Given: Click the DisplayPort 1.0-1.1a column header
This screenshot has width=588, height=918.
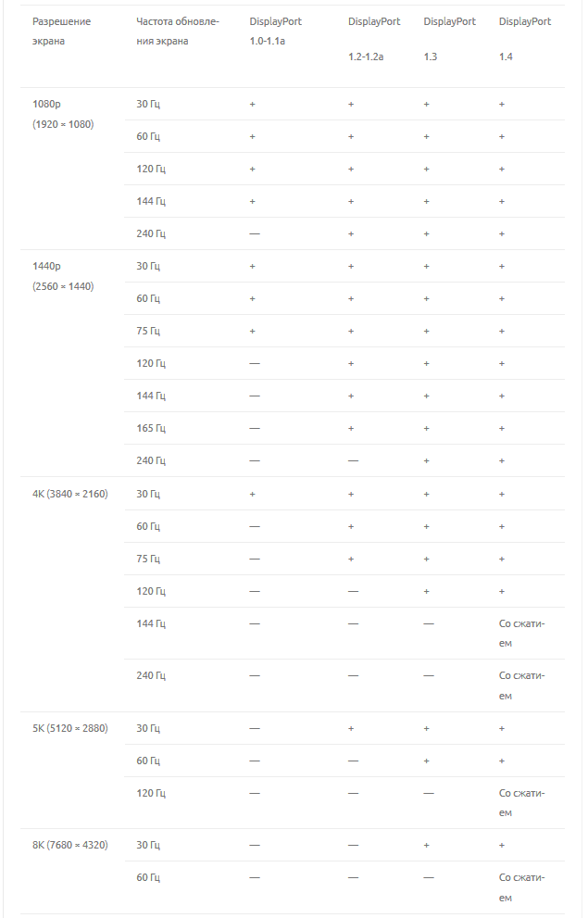Looking at the screenshot, I should [275, 31].
